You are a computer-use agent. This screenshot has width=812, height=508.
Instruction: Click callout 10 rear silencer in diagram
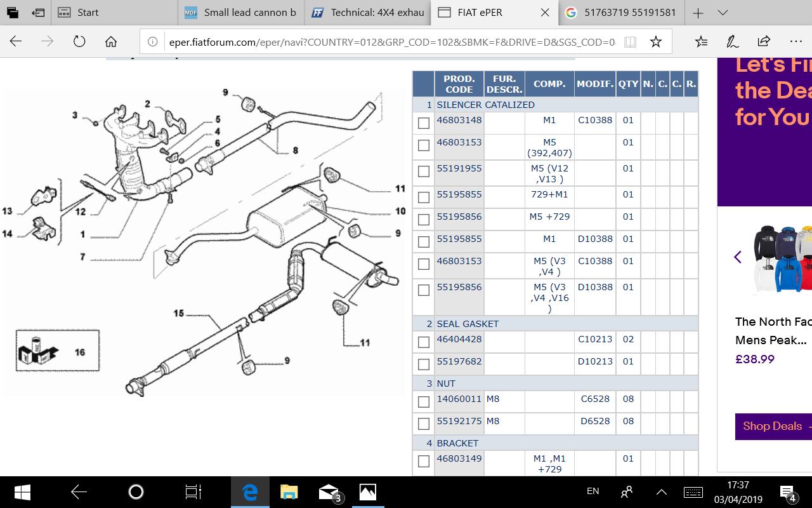tap(400, 211)
